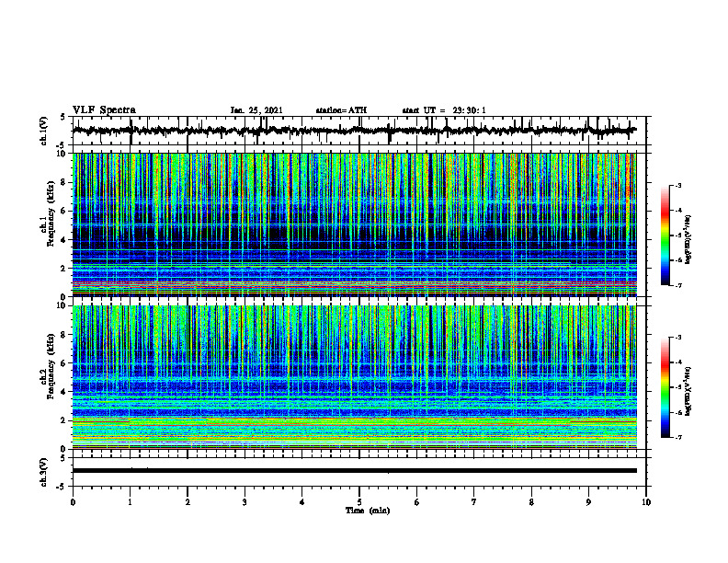The width and height of the screenshot is (728, 563).
Task: Click the "start UT = 23:30:1" header text
Action: click(444, 110)
